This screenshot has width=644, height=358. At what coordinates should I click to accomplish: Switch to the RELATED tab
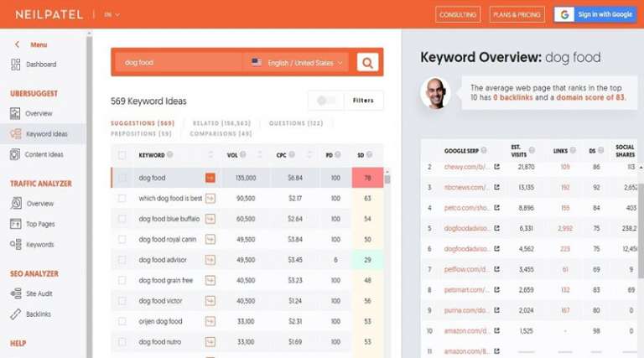(221, 123)
